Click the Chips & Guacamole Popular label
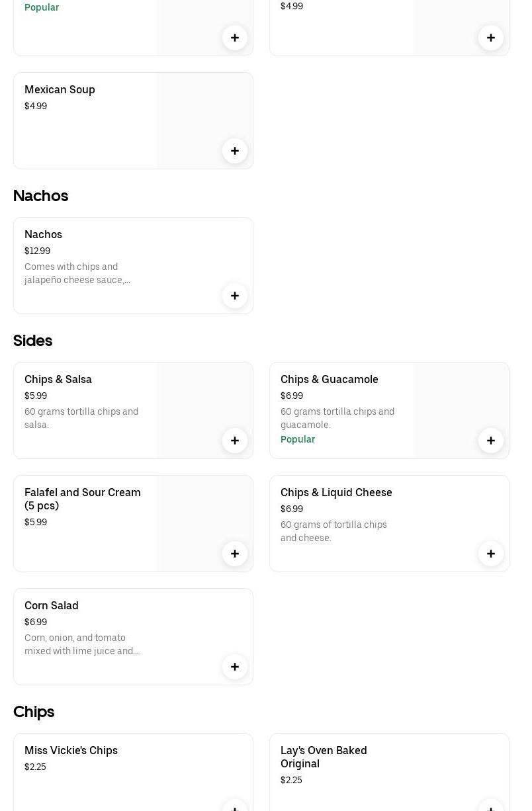The width and height of the screenshot is (532, 811). 298,439
